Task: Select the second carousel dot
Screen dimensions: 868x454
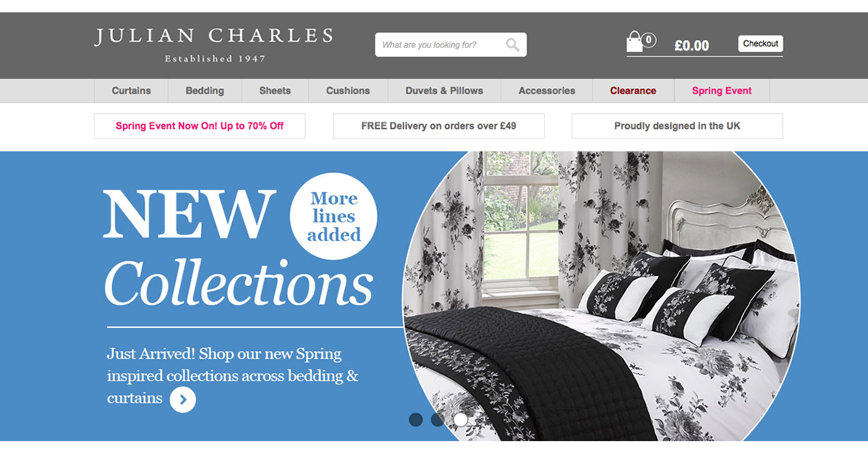Action: coord(438,419)
